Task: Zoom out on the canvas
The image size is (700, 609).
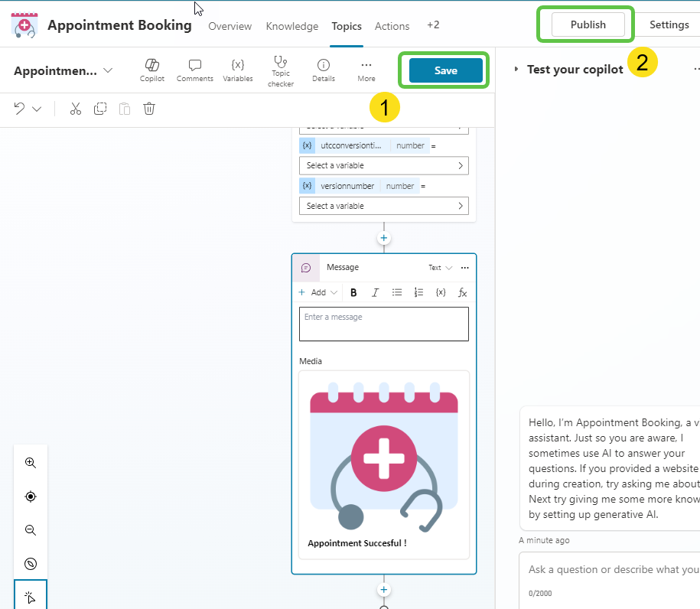Action: pos(31,530)
